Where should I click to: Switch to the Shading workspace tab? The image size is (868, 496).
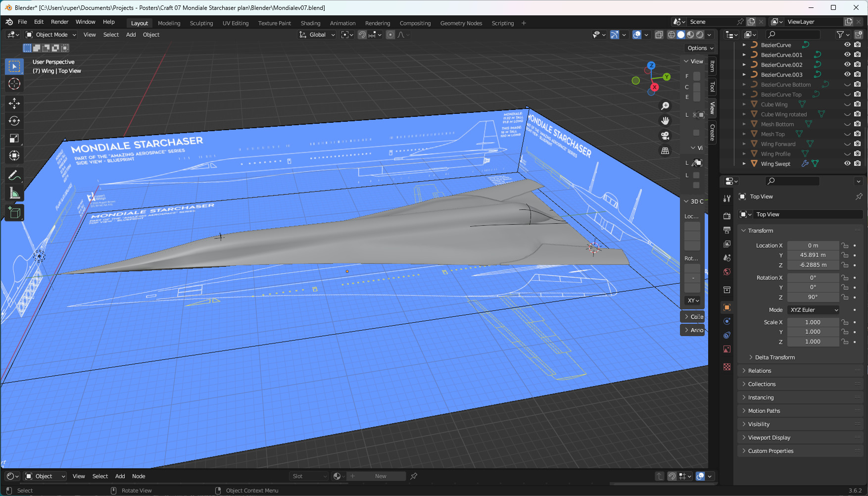pyautogui.click(x=310, y=23)
